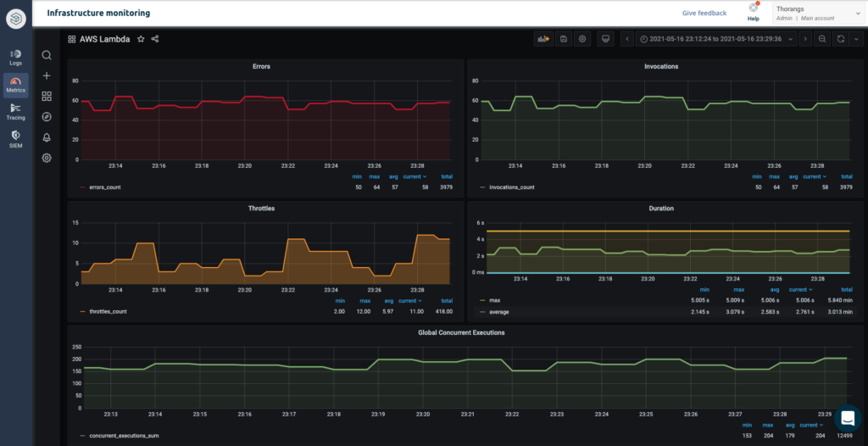Click the plus create icon
868x446 pixels.
[47, 76]
